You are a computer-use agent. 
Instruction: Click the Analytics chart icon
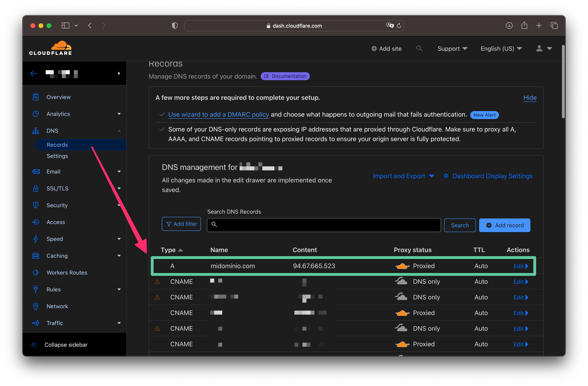click(x=36, y=114)
